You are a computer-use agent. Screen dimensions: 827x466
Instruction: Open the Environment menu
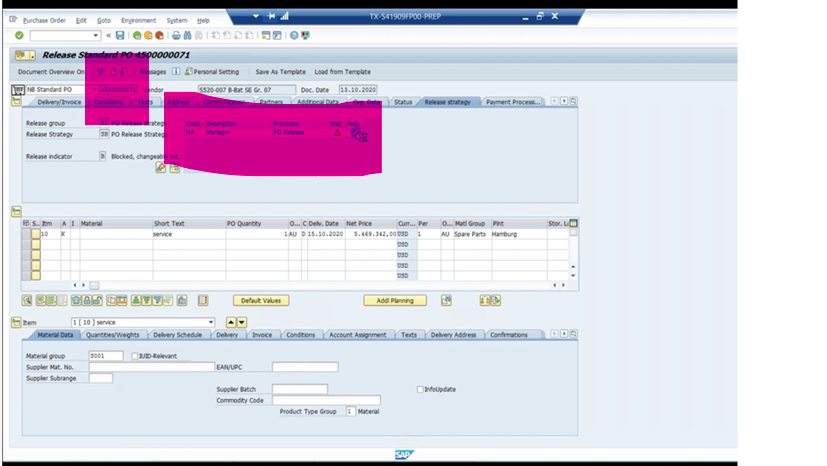(x=139, y=21)
